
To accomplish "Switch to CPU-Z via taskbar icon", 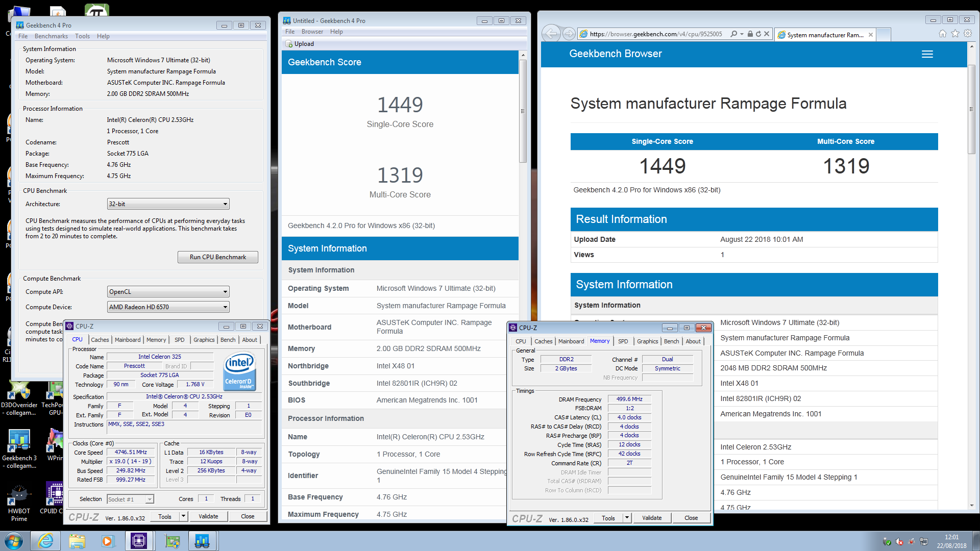I will click(139, 541).
